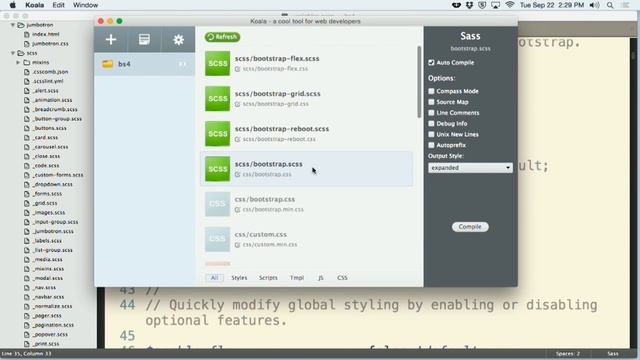Viewport: 640px width, 360px height.
Task: Enable Compass Mode option
Action: (431, 91)
